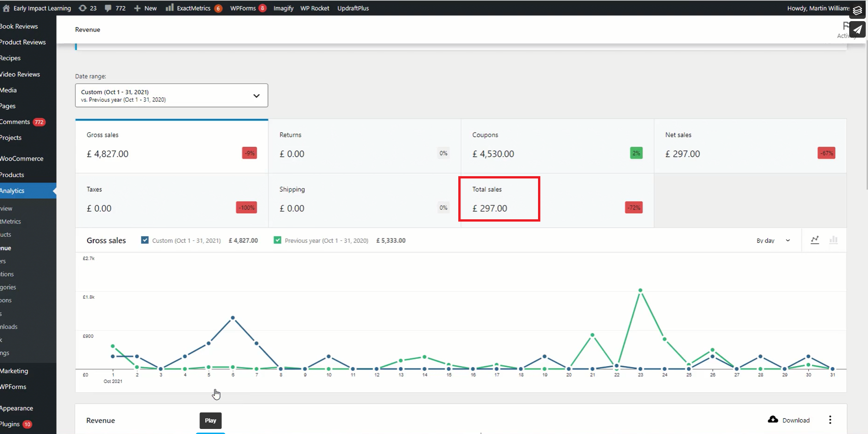Open Plugins with 10 badge in sidebar

(16, 424)
